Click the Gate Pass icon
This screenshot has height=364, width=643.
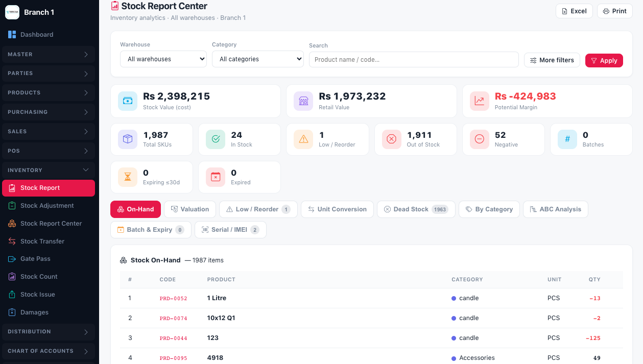coord(12,259)
